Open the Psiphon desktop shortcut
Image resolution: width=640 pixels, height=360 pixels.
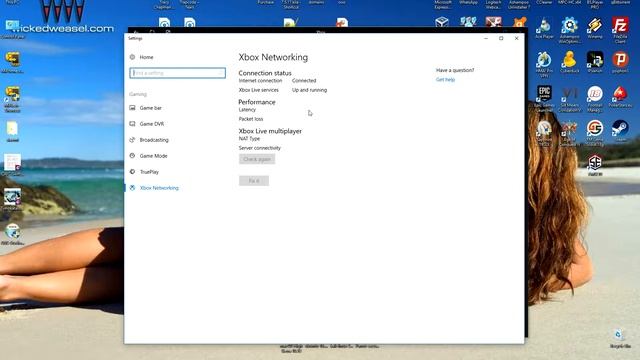pyautogui.click(x=620, y=62)
